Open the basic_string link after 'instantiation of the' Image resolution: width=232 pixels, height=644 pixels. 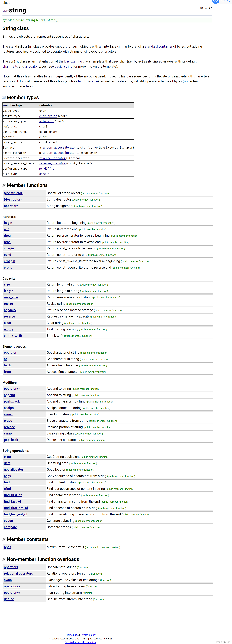73,61
